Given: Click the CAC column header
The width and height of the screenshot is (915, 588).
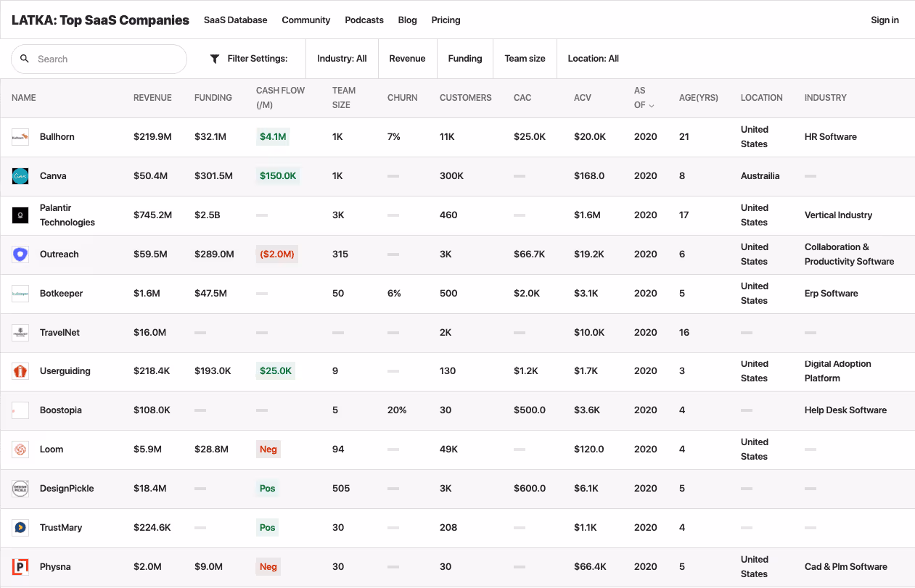Looking at the screenshot, I should click(522, 98).
